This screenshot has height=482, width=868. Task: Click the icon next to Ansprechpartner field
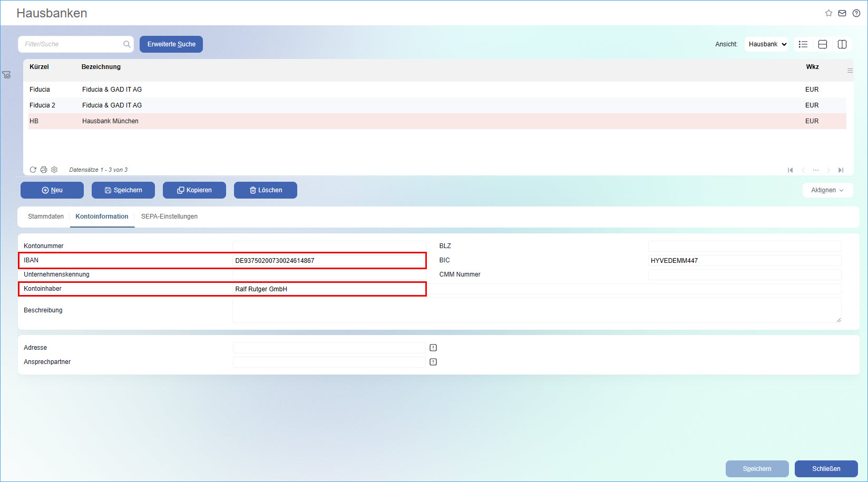433,362
